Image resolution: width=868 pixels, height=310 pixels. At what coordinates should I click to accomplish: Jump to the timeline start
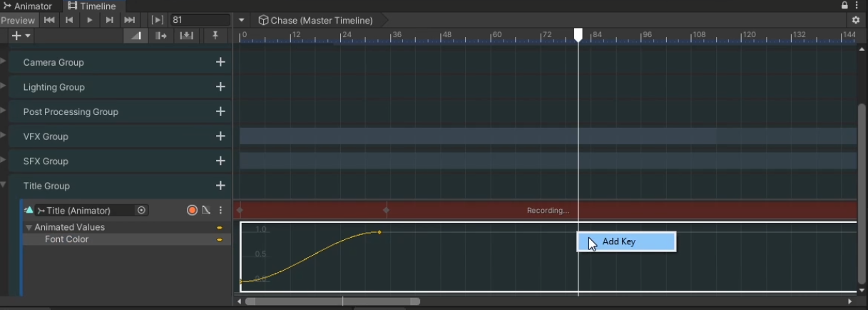(x=49, y=20)
